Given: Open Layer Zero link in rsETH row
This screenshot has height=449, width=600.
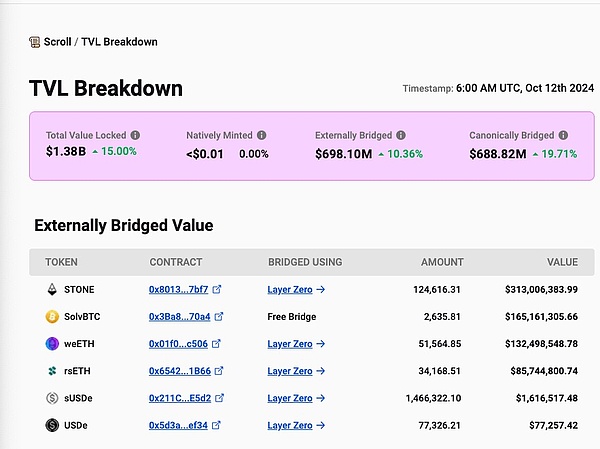Looking at the screenshot, I should click(290, 371).
